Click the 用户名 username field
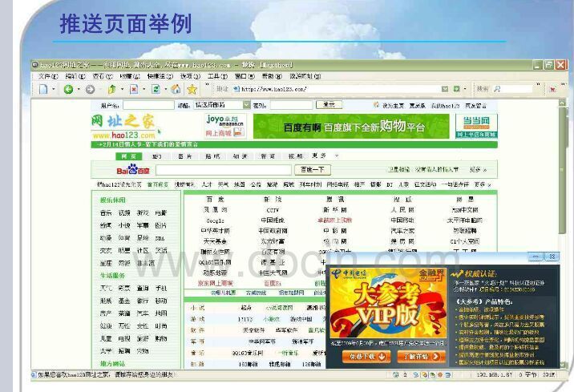 pos(148,105)
